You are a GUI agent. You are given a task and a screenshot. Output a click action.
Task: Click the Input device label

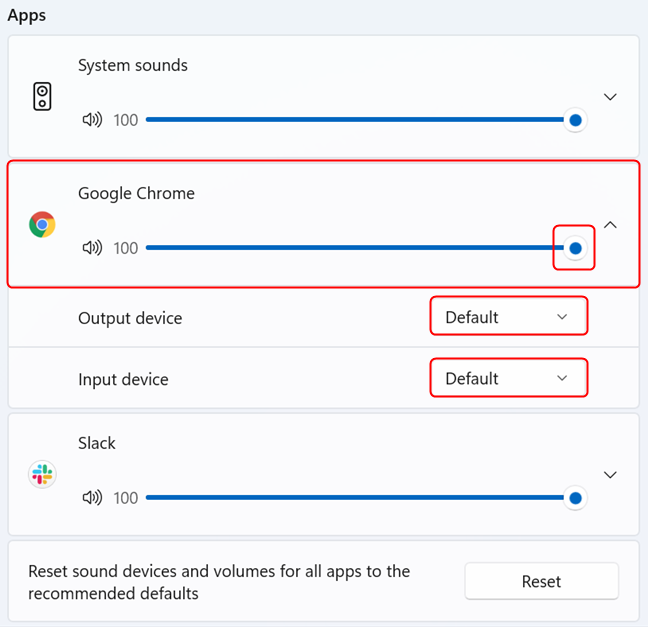pos(123,379)
